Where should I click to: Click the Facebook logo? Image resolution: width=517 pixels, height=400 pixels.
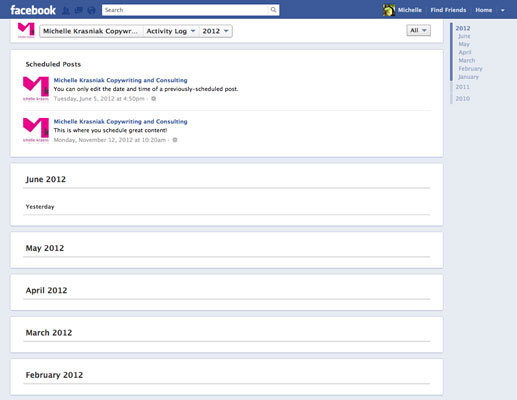coord(33,10)
